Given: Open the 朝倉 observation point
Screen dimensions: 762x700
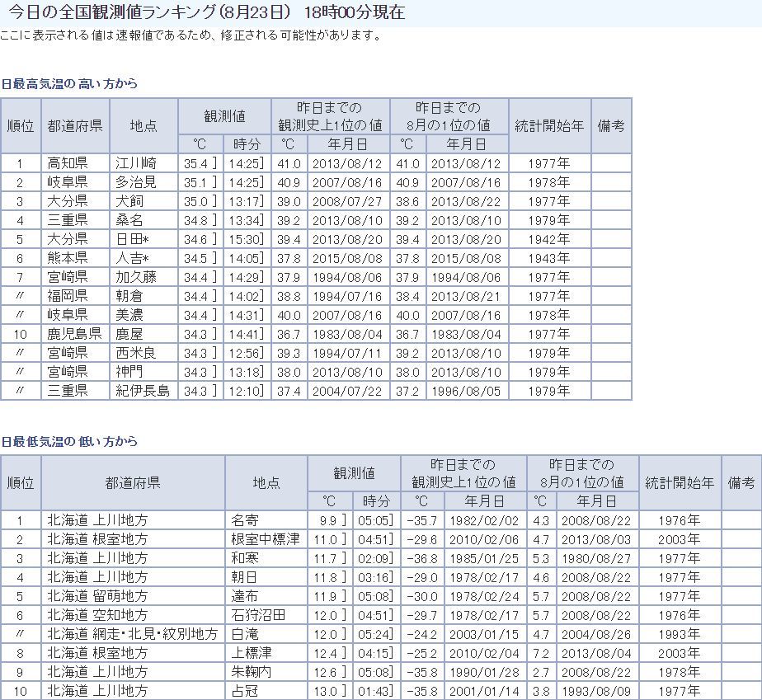Looking at the screenshot, I should (x=129, y=296).
